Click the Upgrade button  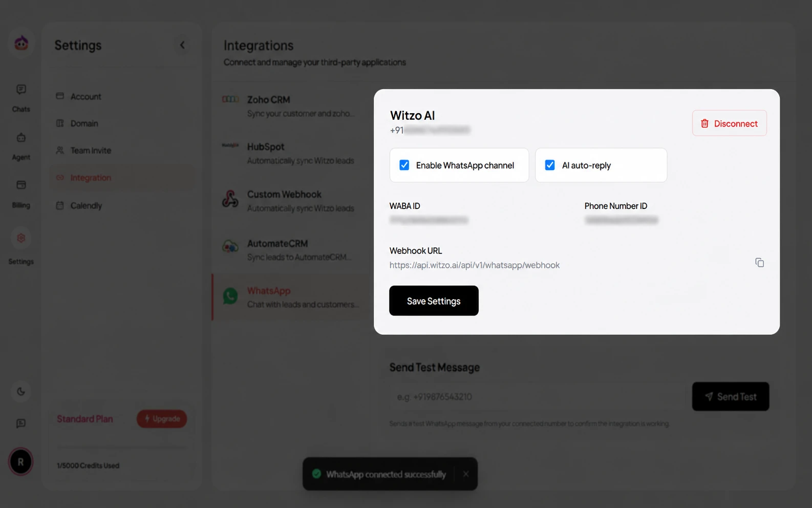(x=162, y=419)
